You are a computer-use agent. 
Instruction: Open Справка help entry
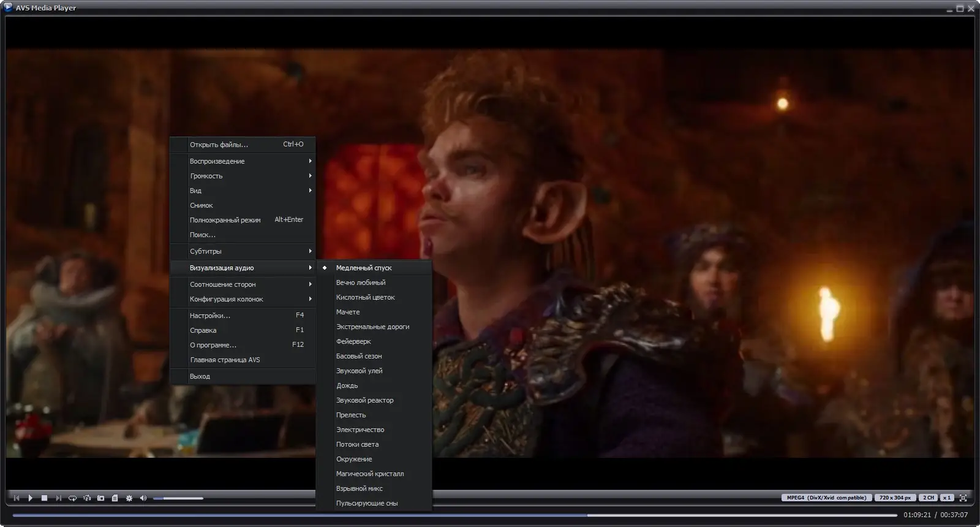click(243, 330)
